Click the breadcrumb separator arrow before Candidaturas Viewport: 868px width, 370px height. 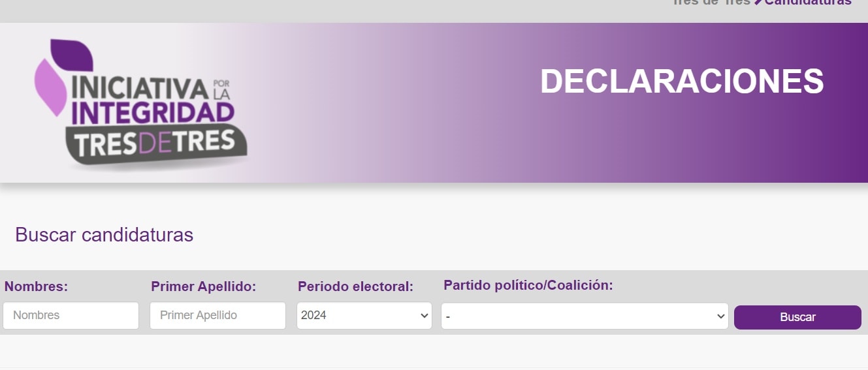pyautogui.click(x=758, y=2)
